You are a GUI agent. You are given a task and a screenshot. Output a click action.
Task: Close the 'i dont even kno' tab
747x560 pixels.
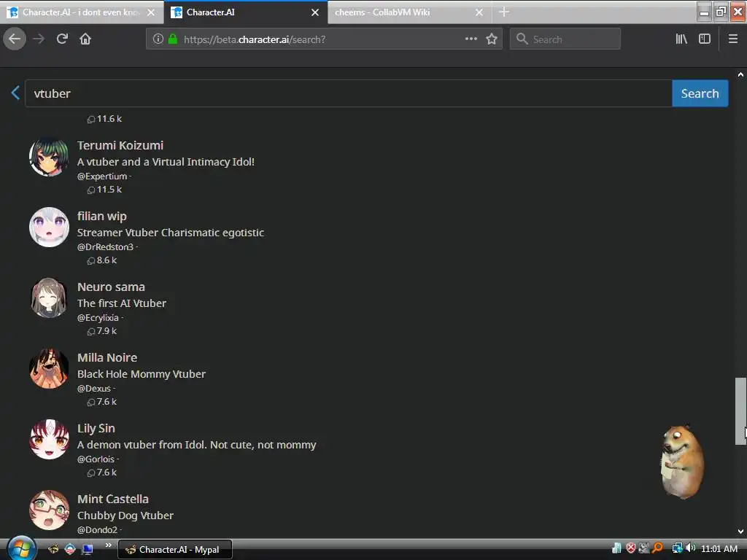coord(151,12)
